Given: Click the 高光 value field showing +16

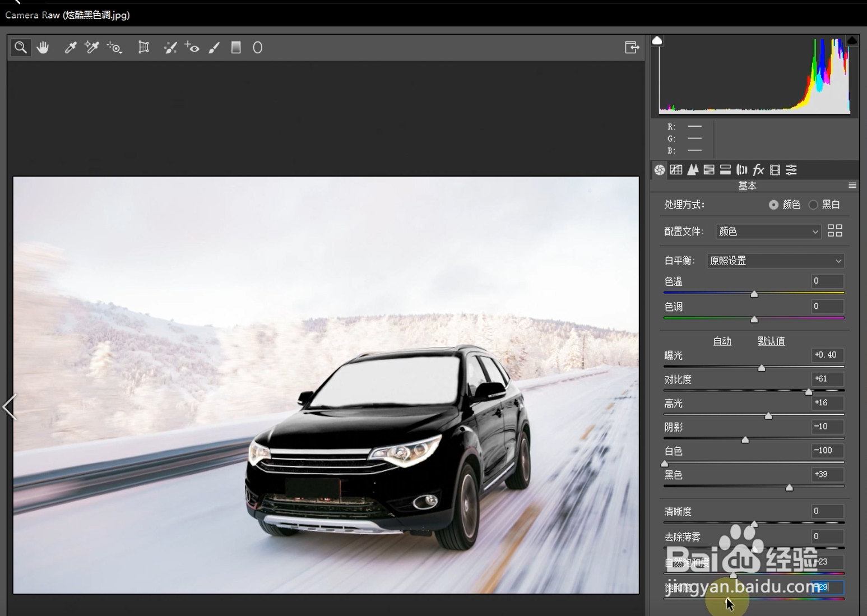Looking at the screenshot, I should pyautogui.click(x=828, y=402).
